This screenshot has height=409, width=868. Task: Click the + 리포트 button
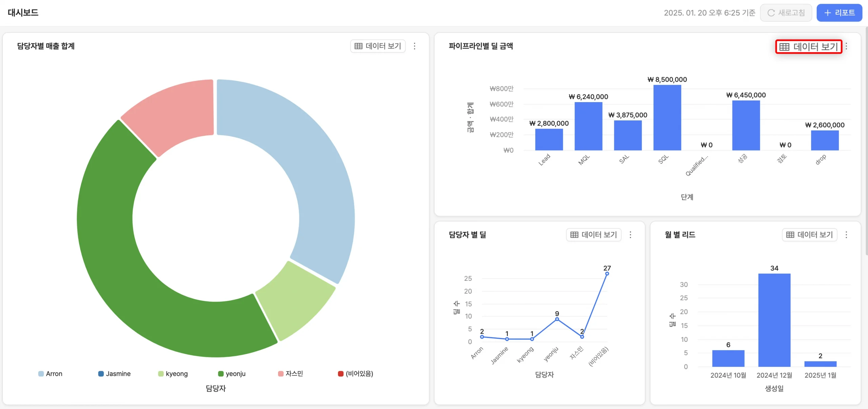pyautogui.click(x=839, y=13)
